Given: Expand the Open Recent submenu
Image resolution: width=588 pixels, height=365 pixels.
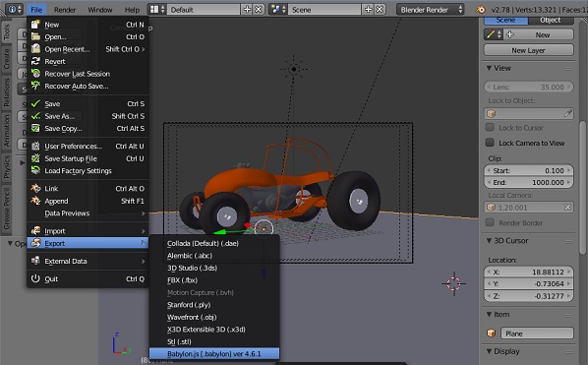Looking at the screenshot, I should point(144,49).
